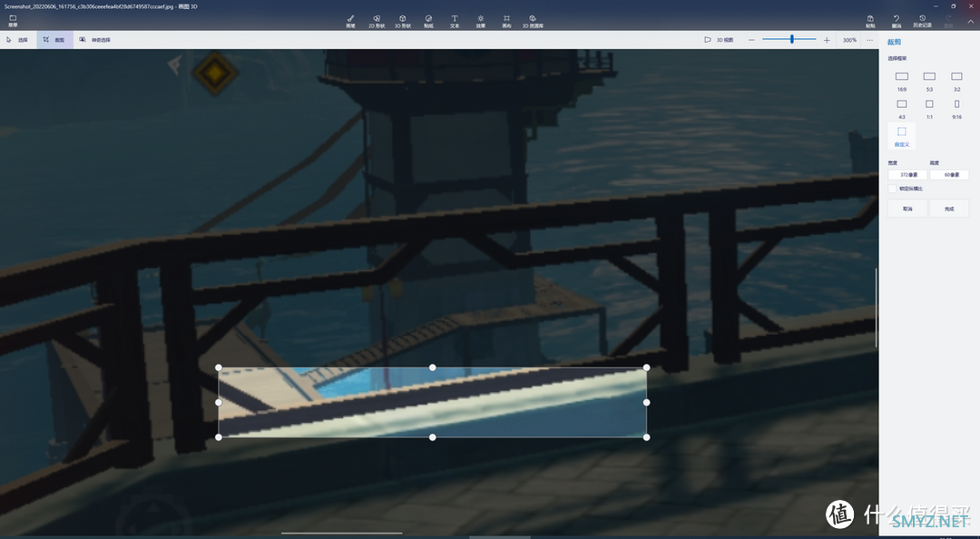Screen dimensions: 980x539
Task: Click the crop box right-middle handle
Action: click(x=646, y=402)
